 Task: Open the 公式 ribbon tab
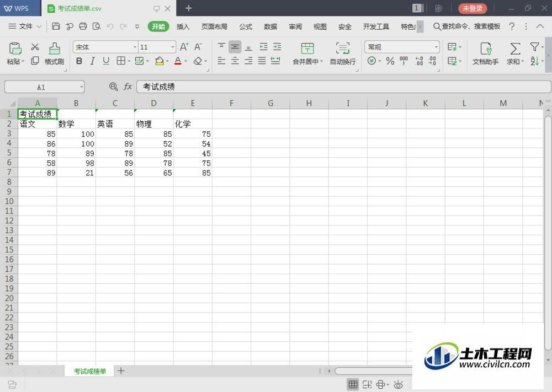point(246,26)
